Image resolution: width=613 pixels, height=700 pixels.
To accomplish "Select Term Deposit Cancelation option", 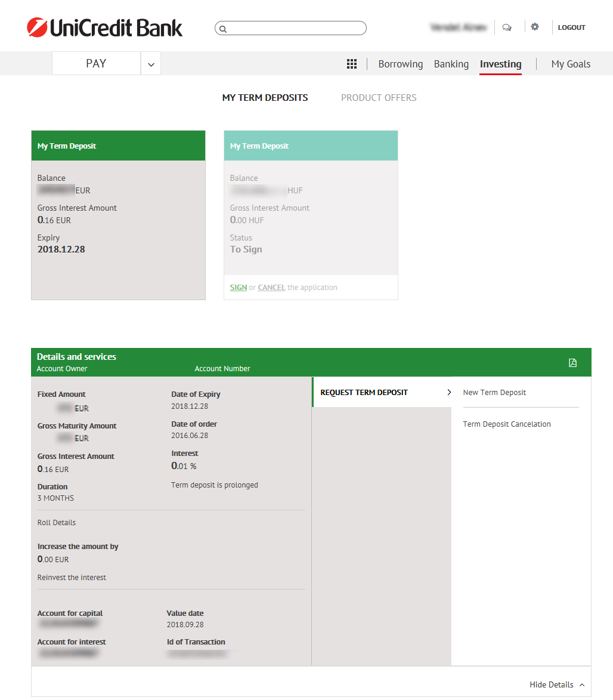I will point(507,424).
